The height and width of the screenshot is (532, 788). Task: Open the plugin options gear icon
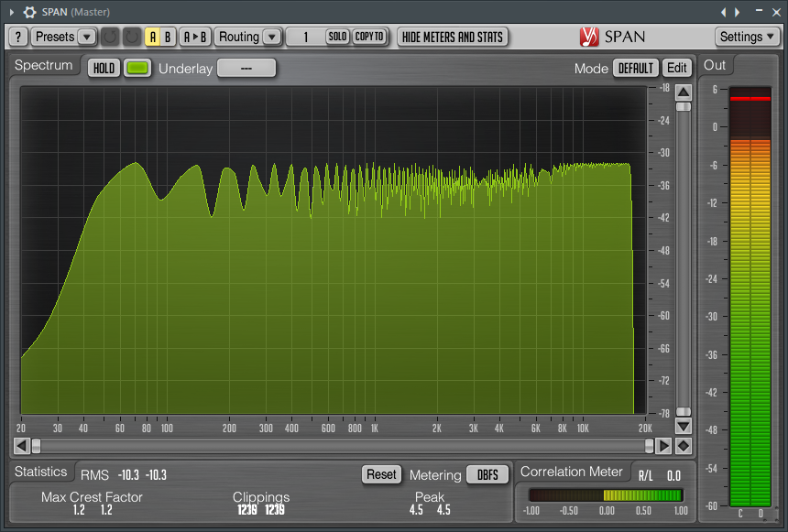[29, 12]
